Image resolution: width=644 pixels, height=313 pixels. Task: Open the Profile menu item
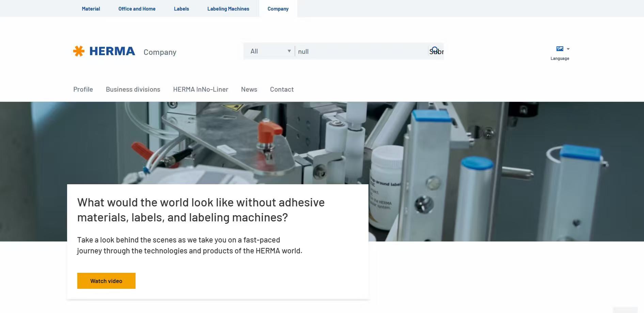point(83,89)
